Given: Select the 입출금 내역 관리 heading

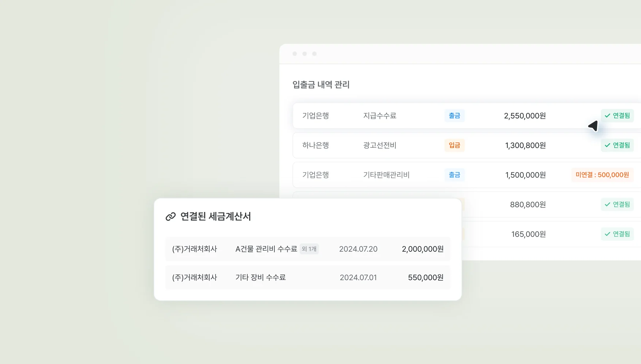Looking at the screenshot, I should tap(321, 85).
